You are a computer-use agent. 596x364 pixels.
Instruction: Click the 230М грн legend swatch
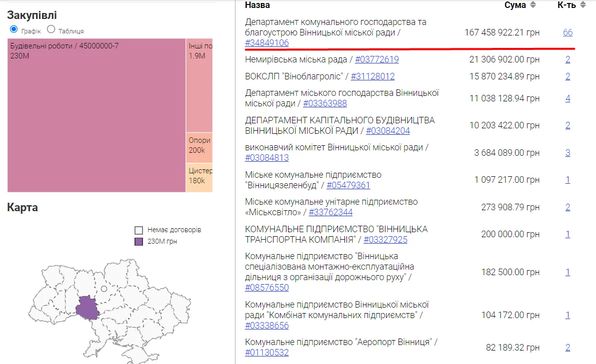click(138, 241)
